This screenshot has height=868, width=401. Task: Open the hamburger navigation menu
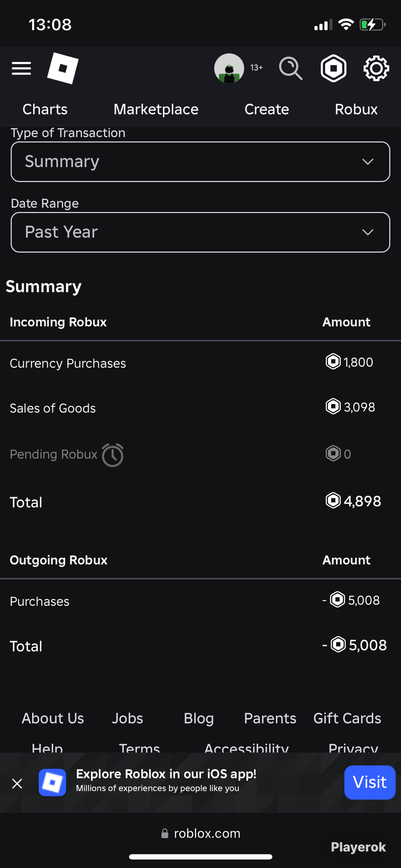tap(21, 69)
